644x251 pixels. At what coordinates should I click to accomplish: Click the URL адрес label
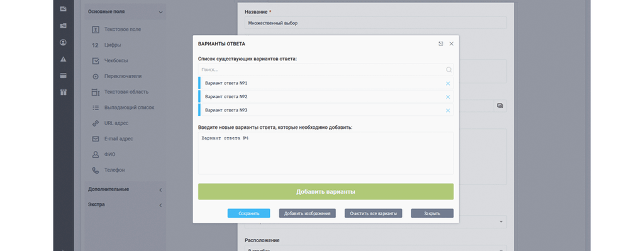(x=116, y=123)
